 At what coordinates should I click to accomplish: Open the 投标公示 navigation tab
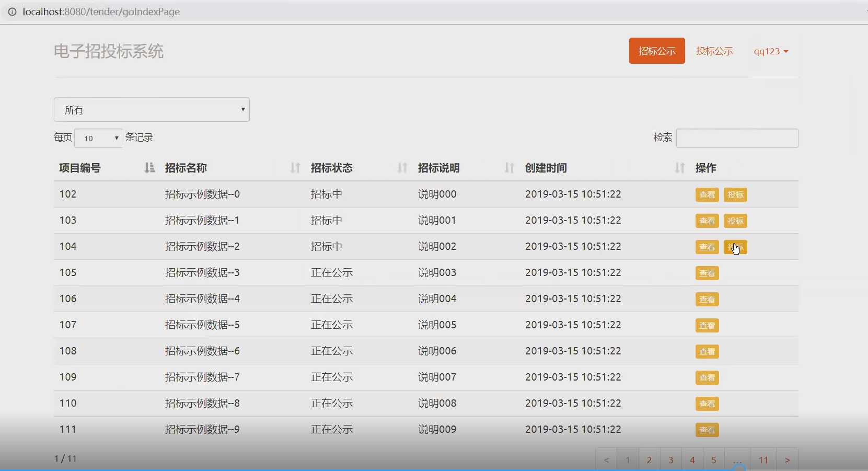[x=714, y=51]
